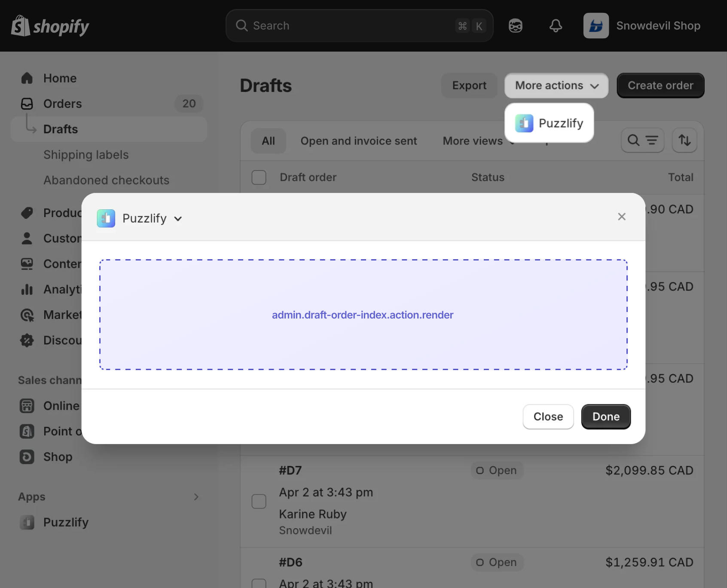Image resolution: width=727 pixels, height=588 pixels.
Task: Click the Home house icon in sidebar
Action: click(27, 78)
